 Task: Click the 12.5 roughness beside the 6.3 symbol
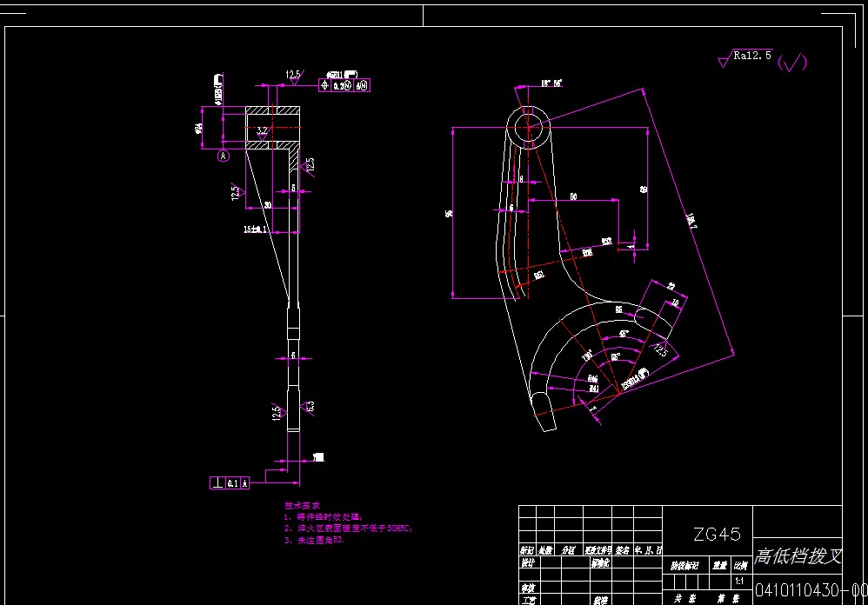point(278,413)
